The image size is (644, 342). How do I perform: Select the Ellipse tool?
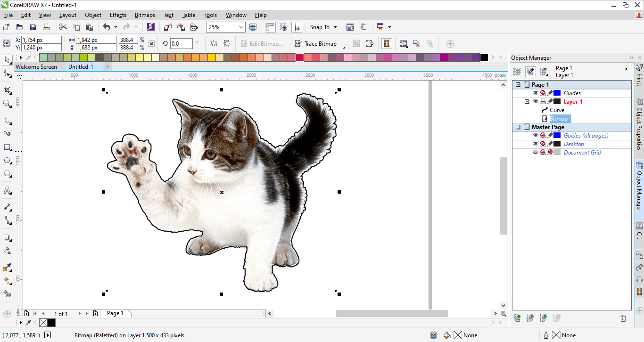[7, 161]
